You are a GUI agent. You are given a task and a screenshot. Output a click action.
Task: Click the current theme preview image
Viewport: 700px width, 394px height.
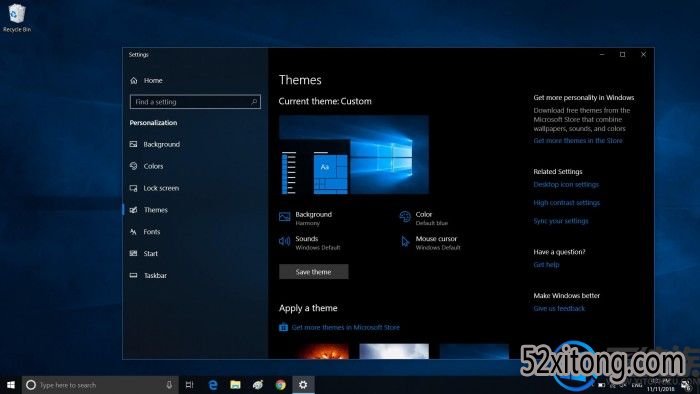354,155
